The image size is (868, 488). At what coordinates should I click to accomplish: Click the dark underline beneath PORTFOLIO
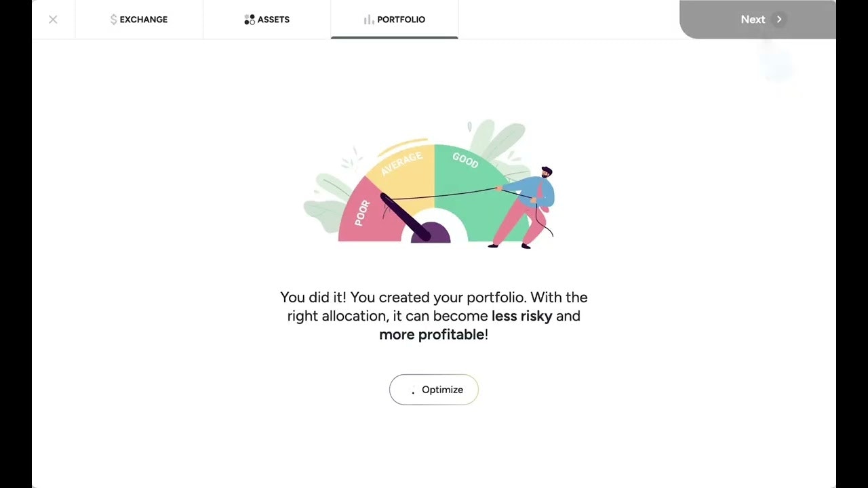(395, 38)
